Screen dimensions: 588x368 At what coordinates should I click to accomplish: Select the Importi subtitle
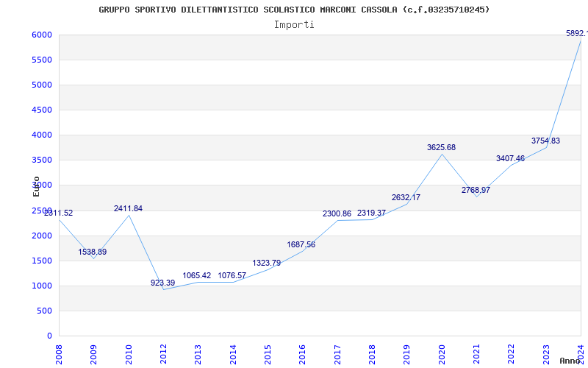[294, 25]
